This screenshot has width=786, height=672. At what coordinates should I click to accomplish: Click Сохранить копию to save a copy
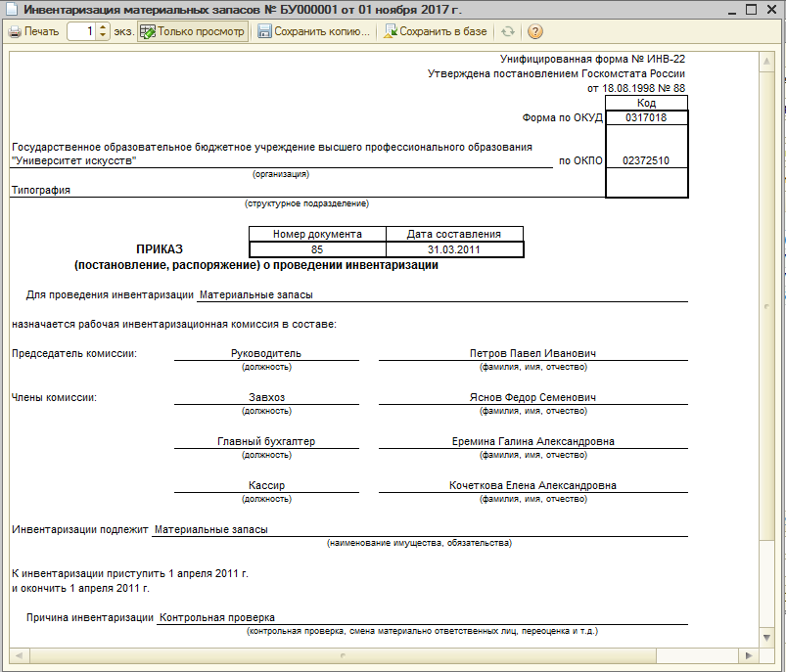(314, 31)
